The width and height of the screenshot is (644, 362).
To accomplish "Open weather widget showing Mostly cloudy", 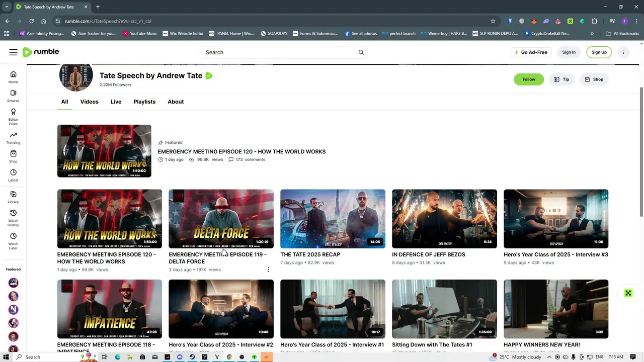I will click(x=516, y=357).
